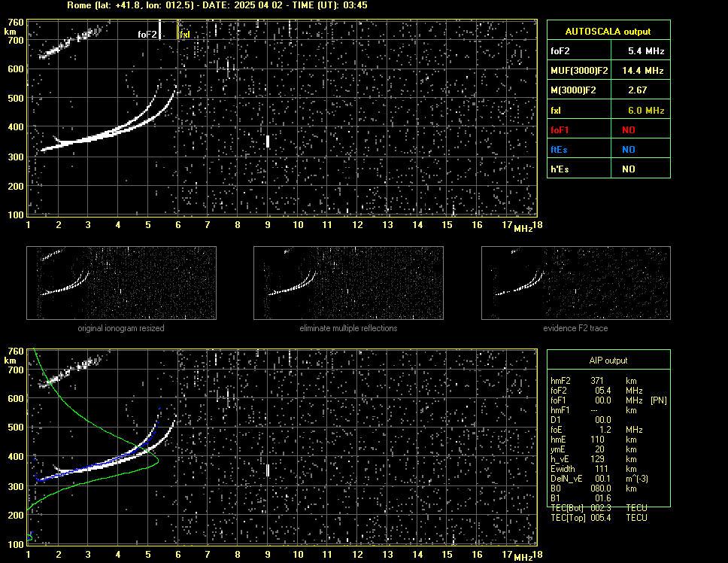
Task: Click the D1 value 00.0
Action: click(602, 420)
